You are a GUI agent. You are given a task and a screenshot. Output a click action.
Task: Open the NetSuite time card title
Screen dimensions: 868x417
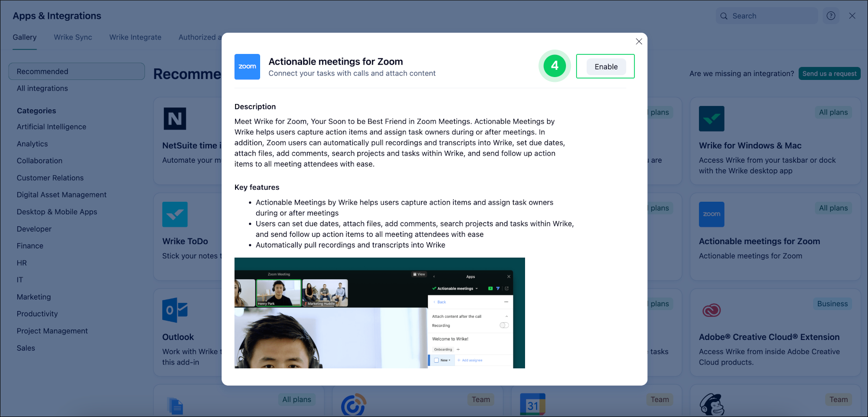tap(192, 145)
